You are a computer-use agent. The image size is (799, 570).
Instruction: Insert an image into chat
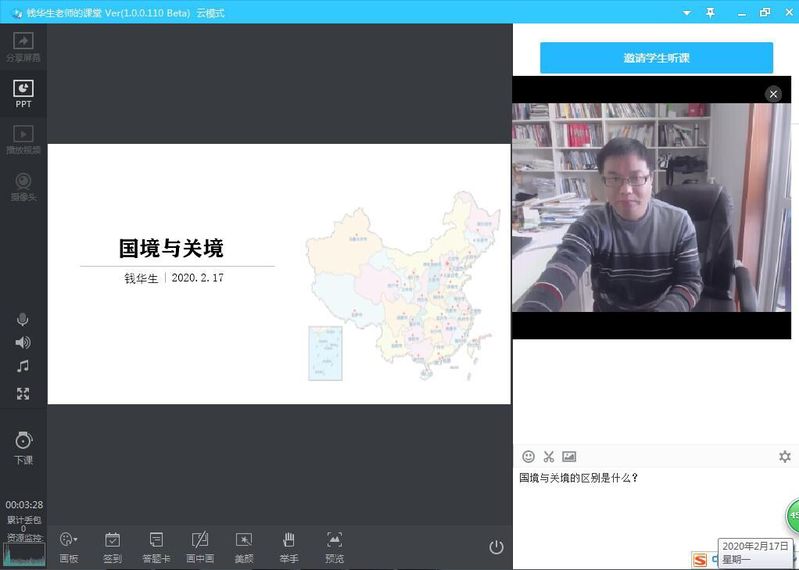click(569, 456)
